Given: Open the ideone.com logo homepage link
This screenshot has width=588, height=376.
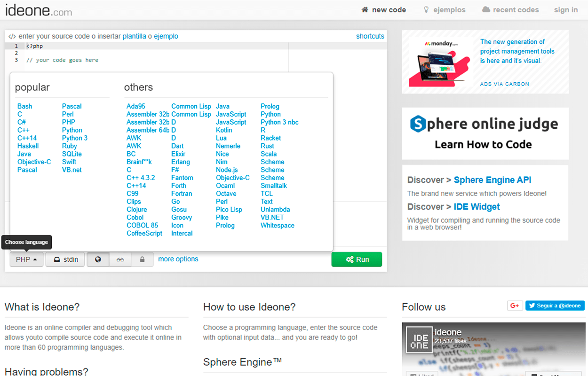Looking at the screenshot, I should 39,10.
